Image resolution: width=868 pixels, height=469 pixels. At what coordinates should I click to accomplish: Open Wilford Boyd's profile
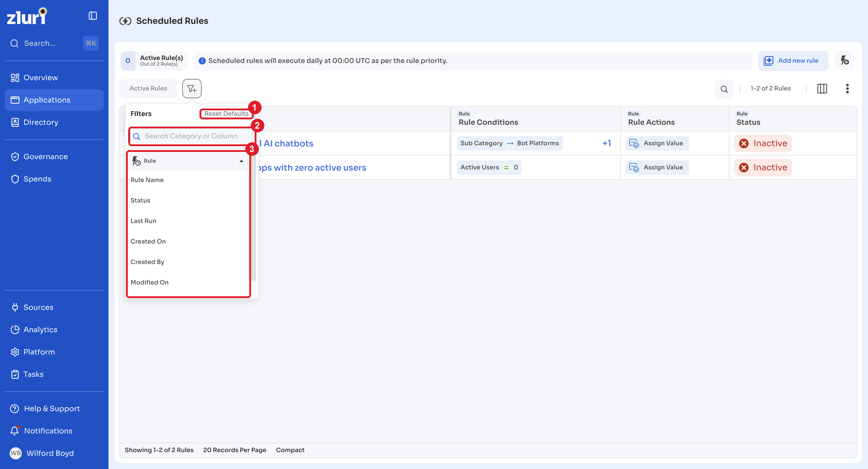[x=54, y=453]
